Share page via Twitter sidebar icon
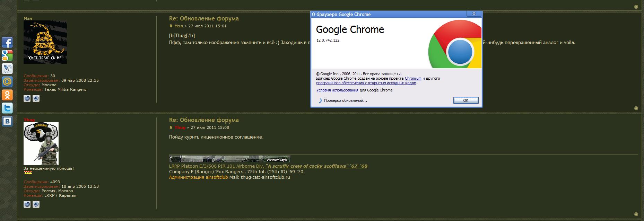The image size is (644, 221). point(7,108)
